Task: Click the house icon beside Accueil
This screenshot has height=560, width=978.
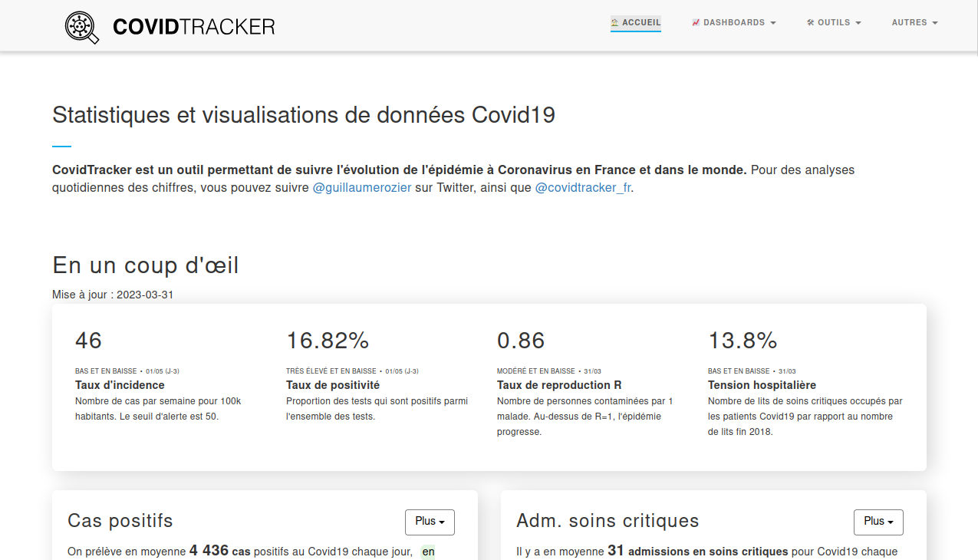Action: (x=614, y=23)
